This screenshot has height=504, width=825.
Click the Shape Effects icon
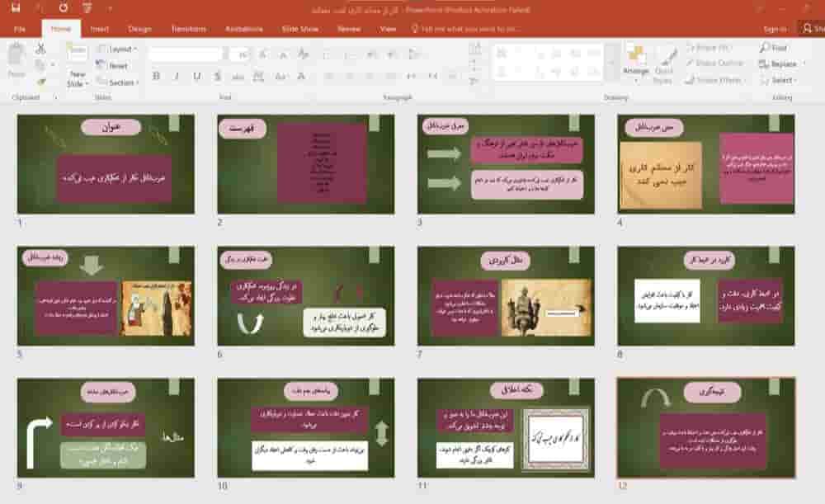tap(690, 80)
